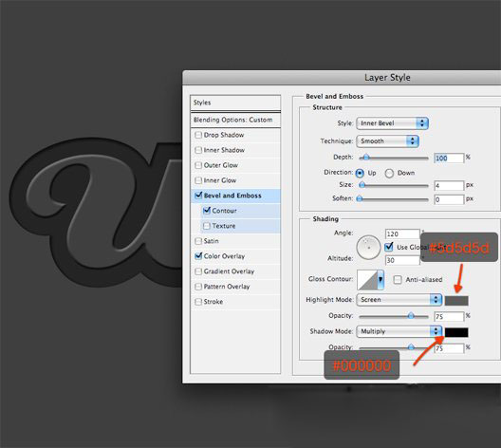Viewport: 501px width, 448px height.
Task: Open the Style dropdown showing Inner Bevel
Action: click(x=392, y=123)
